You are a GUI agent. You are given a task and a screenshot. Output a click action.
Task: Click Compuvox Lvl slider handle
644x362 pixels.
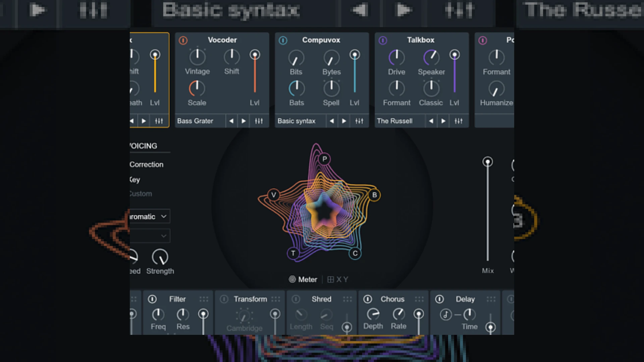355,55
